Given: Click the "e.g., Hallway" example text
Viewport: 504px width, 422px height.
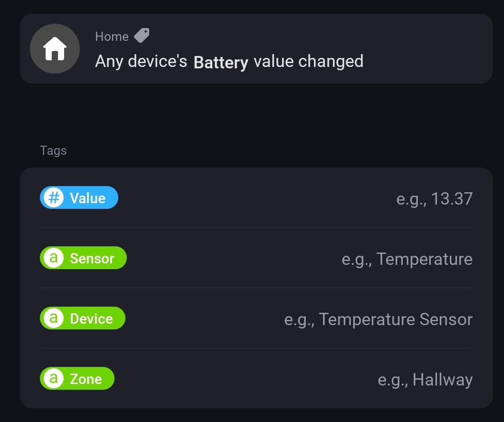Looking at the screenshot, I should (425, 379).
